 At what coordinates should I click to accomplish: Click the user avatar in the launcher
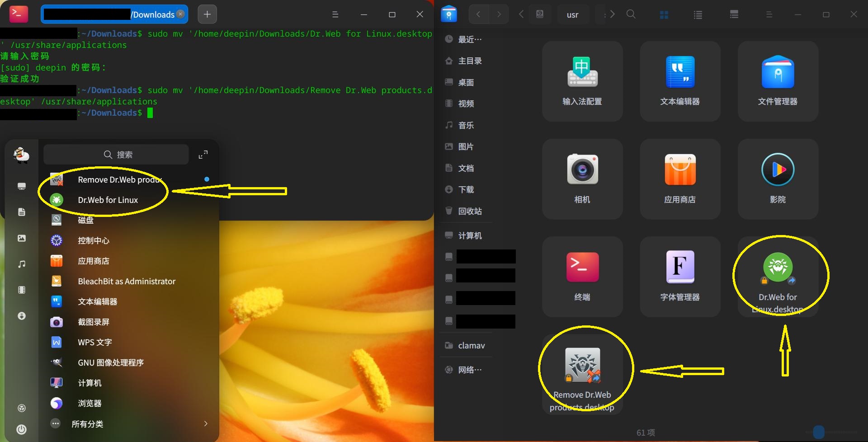[x=21, y=155]
